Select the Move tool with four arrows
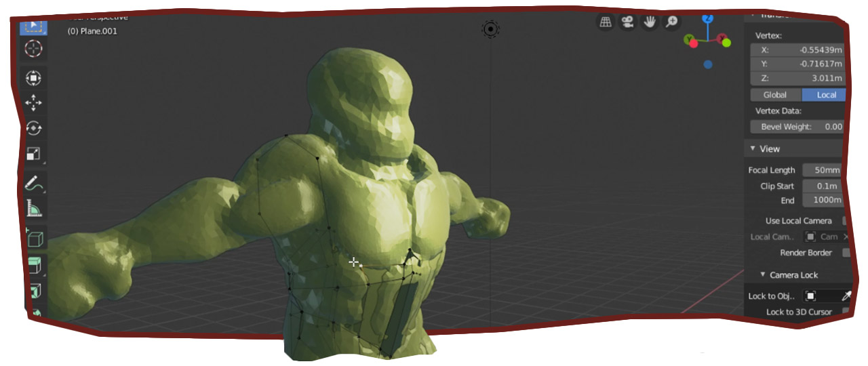This screenshot has width=868, height=366. click(x=33, y=103)
